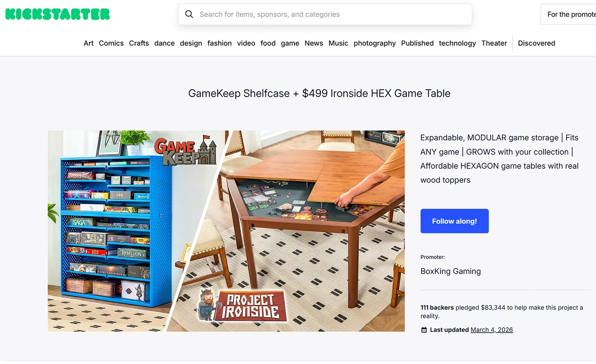This screenshot has height=364, width=596.
Task: Click the Follow along! button
Action: click(x=455, y=221)
